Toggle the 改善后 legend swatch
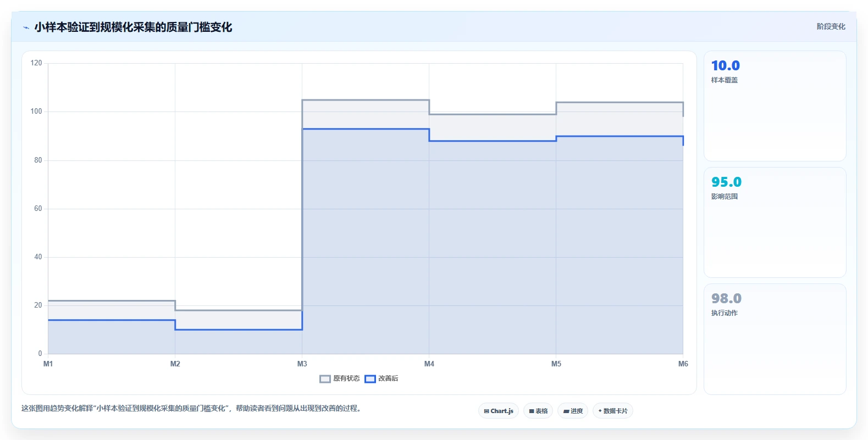 coord(370,378)
